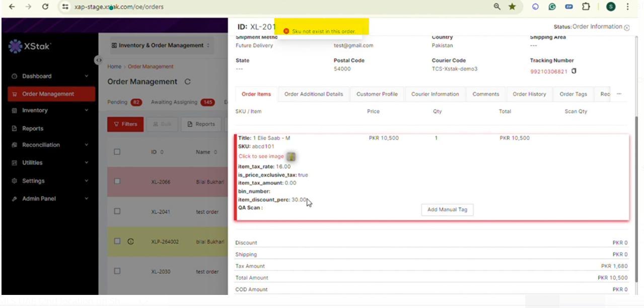Image resolution: width=644 pixels, height=308 pixels.
Task: Open browser extensions puzzle icon
Action: pyautogui.click(x=586, y=7)
